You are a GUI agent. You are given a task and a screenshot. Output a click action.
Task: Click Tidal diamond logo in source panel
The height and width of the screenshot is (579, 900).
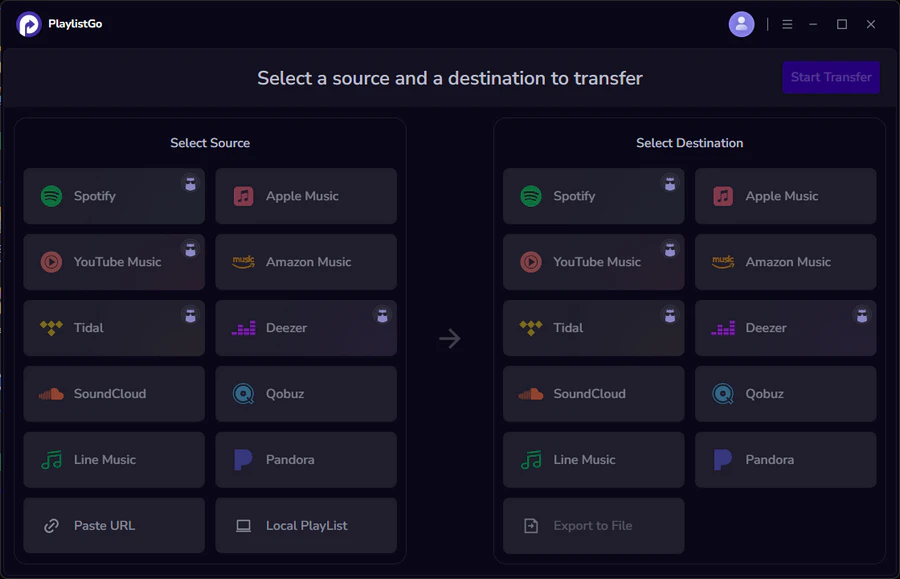51,328
